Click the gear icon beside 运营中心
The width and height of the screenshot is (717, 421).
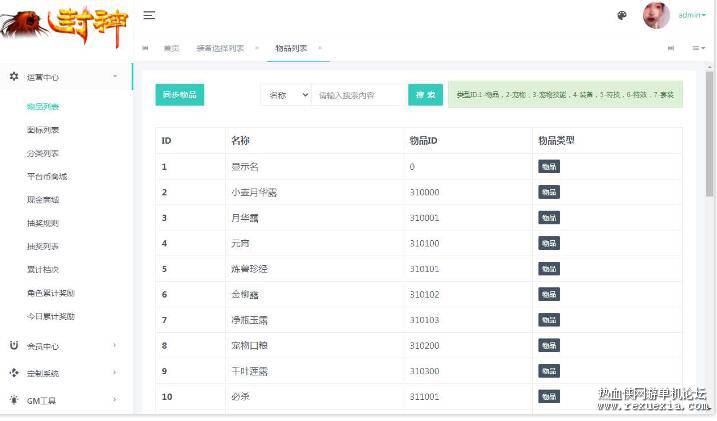point(14,77)
